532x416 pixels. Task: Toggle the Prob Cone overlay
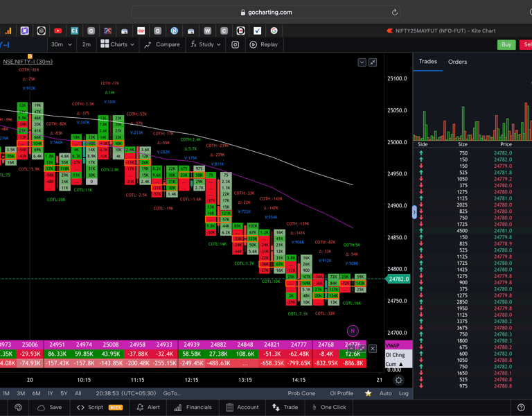(301, 393)
